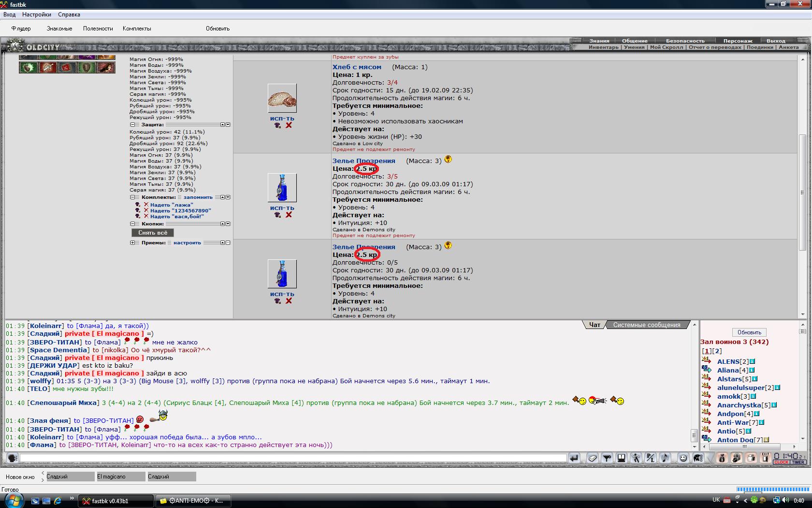Collapse the Защита section
The width and height of the screenshot is (812, 508).
(132, 125)
